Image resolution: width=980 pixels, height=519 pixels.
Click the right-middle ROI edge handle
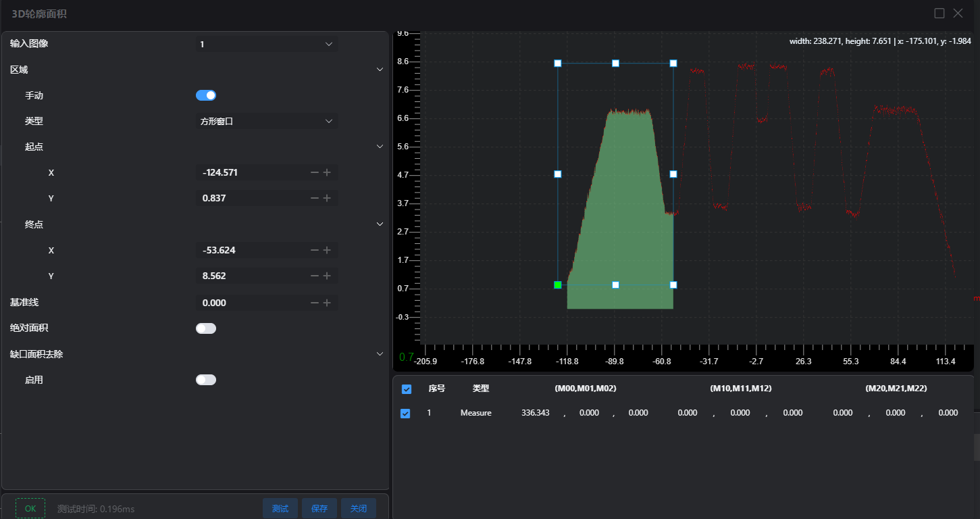tap(673, 174)
